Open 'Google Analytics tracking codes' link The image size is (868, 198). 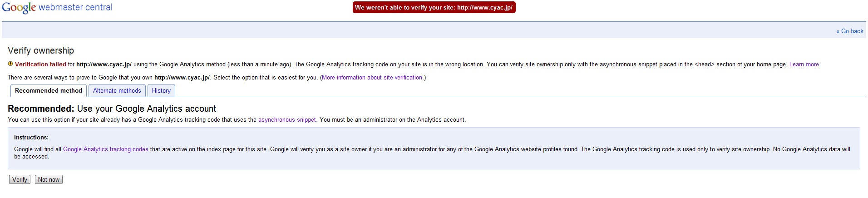(105, 149)
